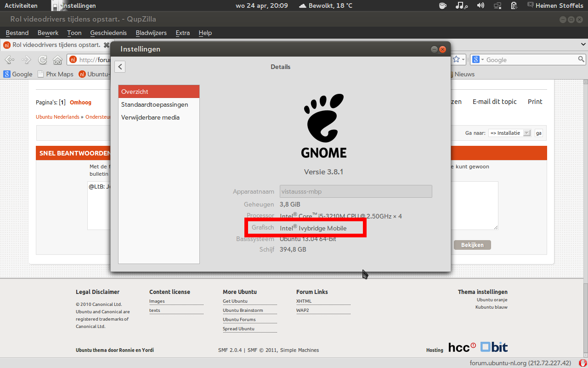Open the WAP2 forum link
Screen dimensions: 588x368
point(303,310)
